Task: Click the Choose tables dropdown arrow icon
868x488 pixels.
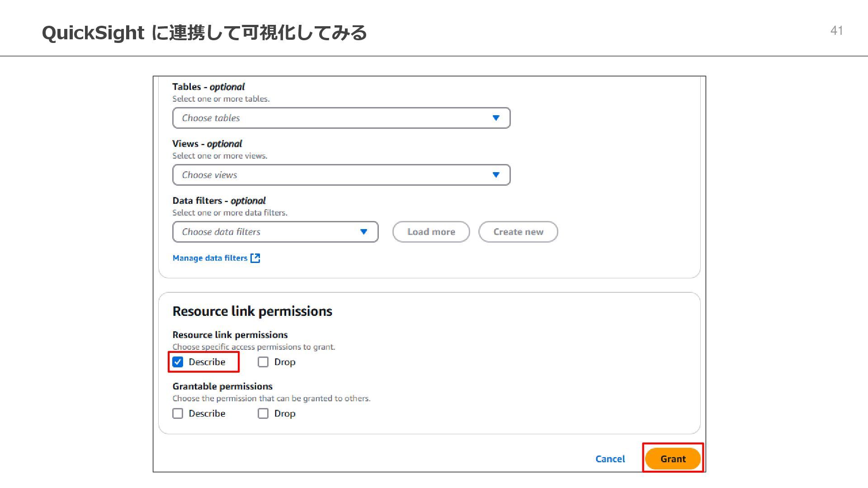Action: (496, 118)
